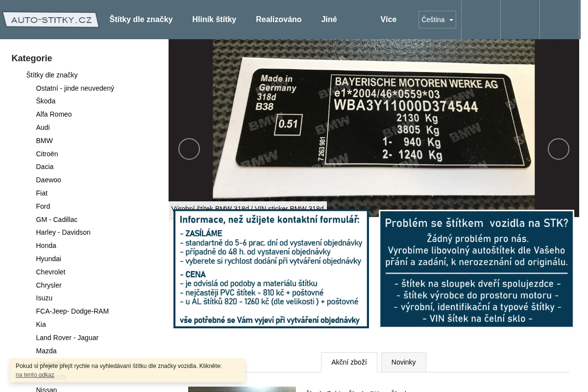Click the 'Problém se štítkem' STK banner
The width and height of the screenshot is (588, 392).
[476, 269]
